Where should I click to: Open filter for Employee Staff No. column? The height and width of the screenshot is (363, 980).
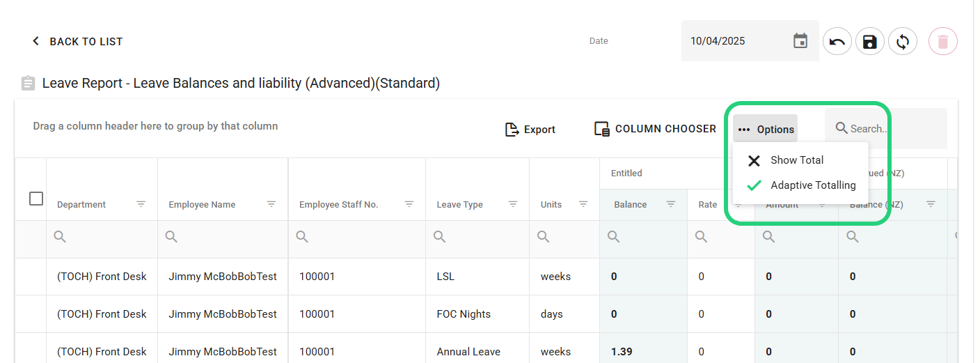(409, 204)
